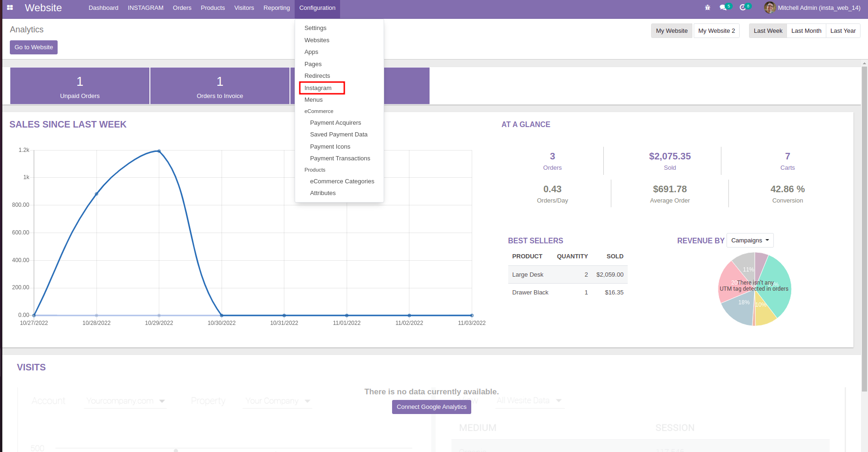Collapse the Configuration dropdown menu
The image size is (868, 452).
(x=317, y=8)
